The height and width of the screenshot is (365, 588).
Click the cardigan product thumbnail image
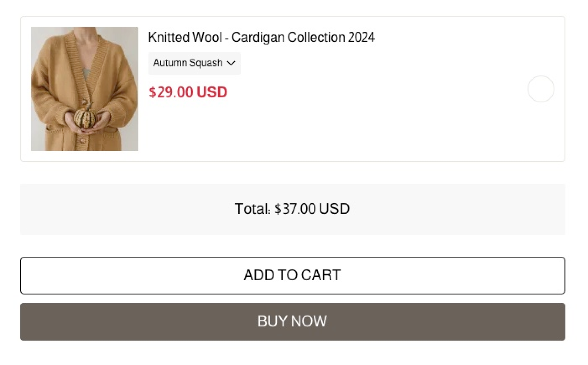coord(84,89)
